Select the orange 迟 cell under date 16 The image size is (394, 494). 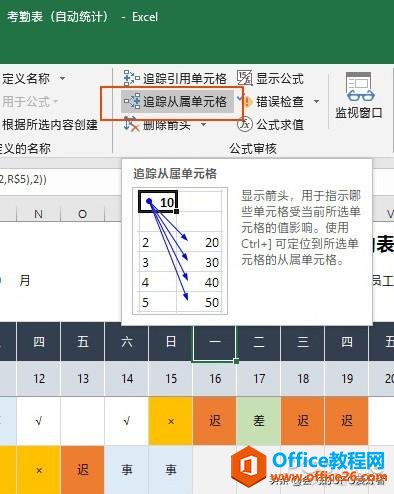(x=215, y=421)
